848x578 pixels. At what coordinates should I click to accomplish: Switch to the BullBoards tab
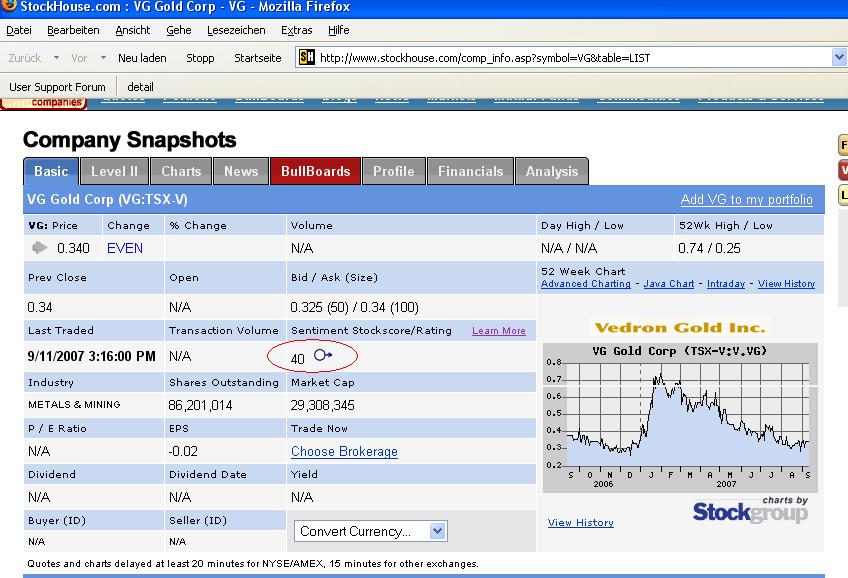pyautogui.click(x=315, y=171)
